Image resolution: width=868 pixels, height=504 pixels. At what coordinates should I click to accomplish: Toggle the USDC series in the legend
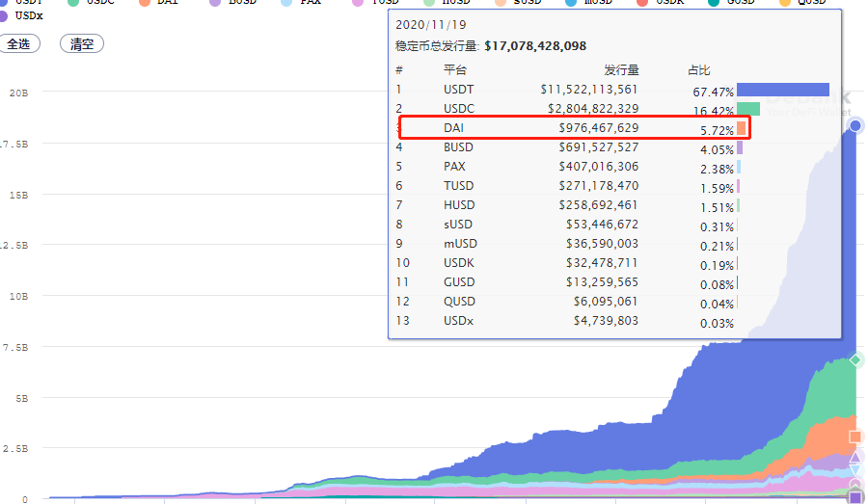92,2
